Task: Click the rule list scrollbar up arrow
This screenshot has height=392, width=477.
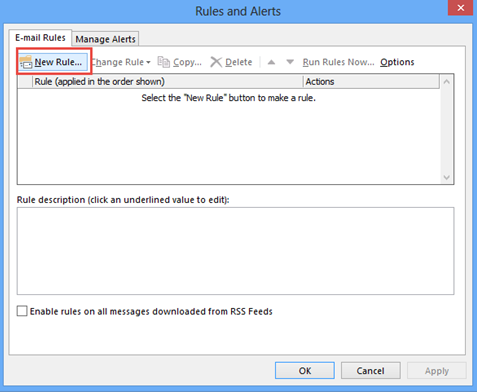Action: [x=447, y=82]
